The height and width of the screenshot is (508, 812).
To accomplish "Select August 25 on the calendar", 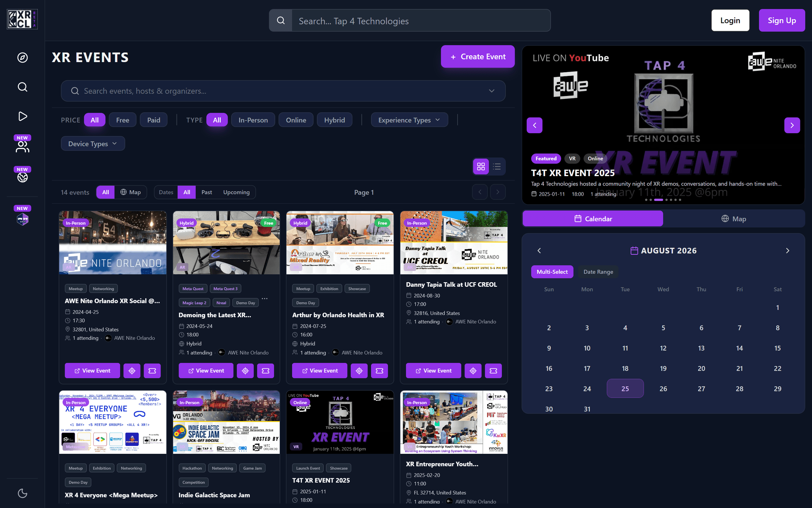I will pos(625,388).
